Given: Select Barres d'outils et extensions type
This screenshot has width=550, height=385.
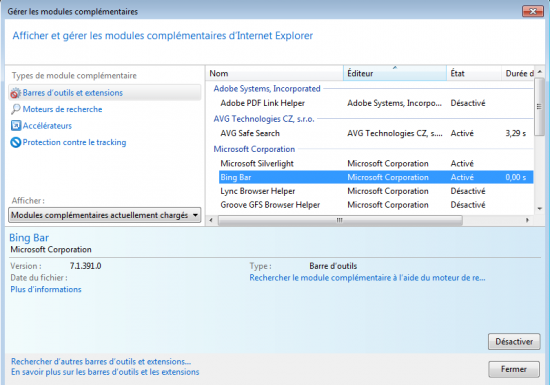Looking at the screenshot, I should 105,93.
